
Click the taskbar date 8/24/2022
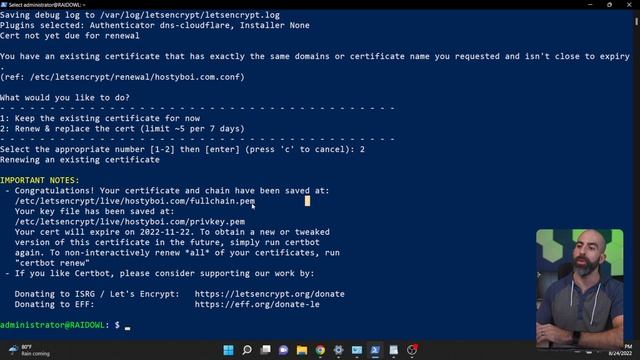tap(620, 353)
